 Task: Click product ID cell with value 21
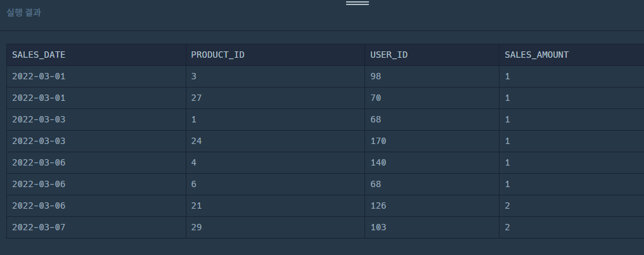point(275,206)
